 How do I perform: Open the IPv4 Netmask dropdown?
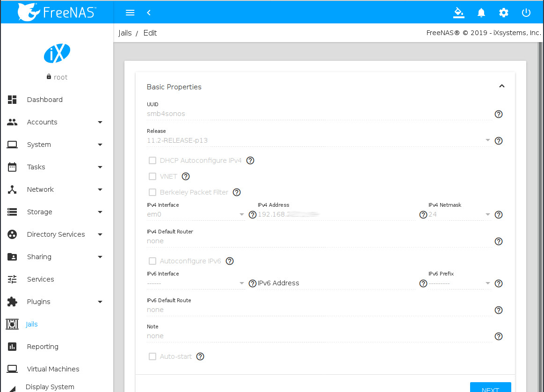point(459,215)
